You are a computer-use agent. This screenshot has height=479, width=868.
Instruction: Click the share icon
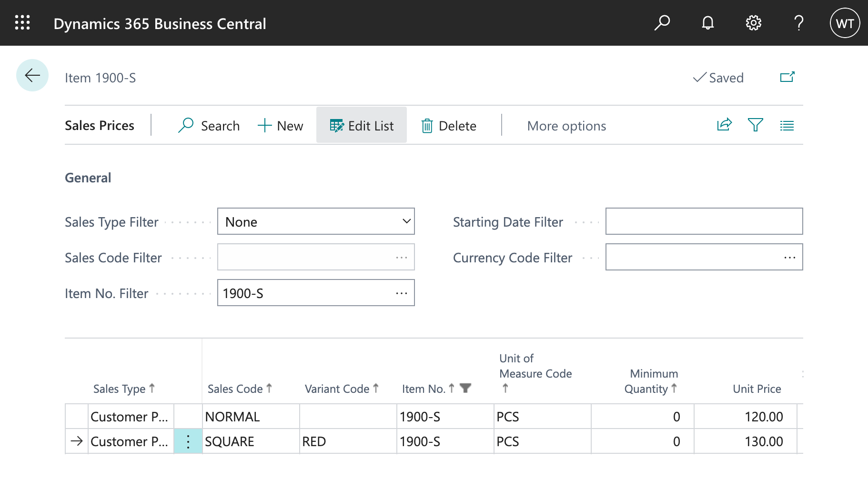pos(724,125)
